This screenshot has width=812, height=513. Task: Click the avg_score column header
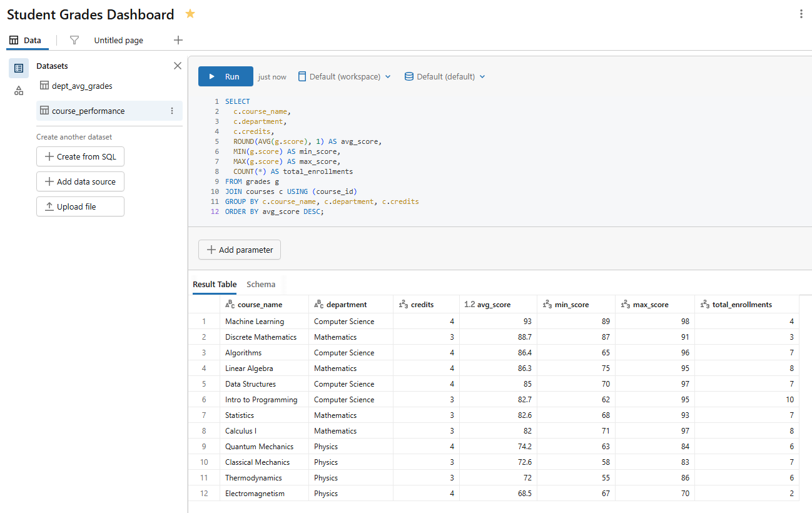[498, 305]
